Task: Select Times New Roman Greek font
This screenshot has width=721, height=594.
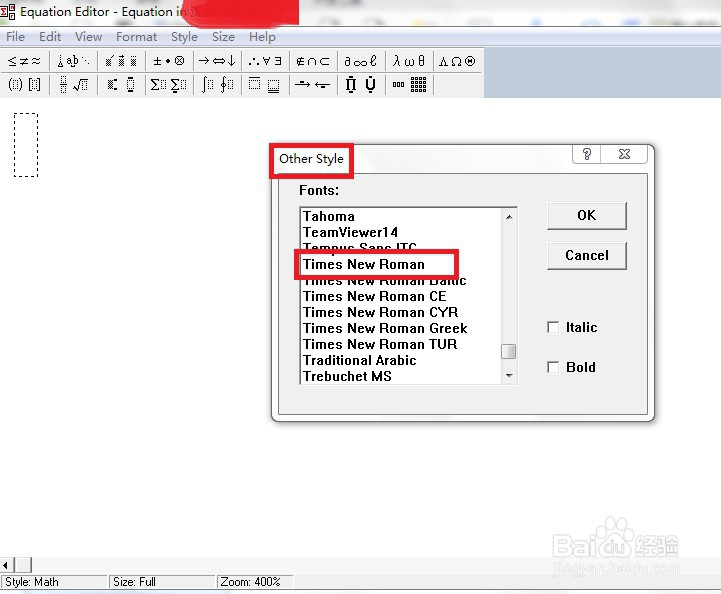Action: [401, 328]
